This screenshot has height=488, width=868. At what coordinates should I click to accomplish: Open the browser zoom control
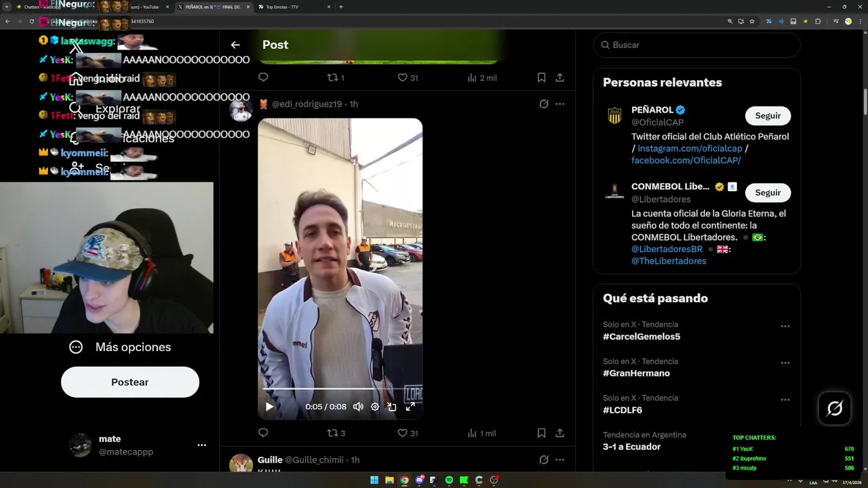pyautogui.click(x=730, y=21)
